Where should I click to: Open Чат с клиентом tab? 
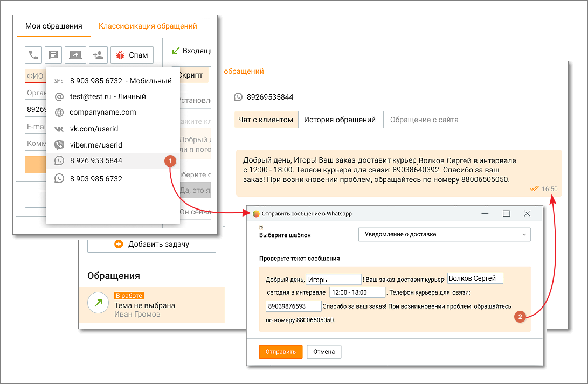tap(266, 120)
